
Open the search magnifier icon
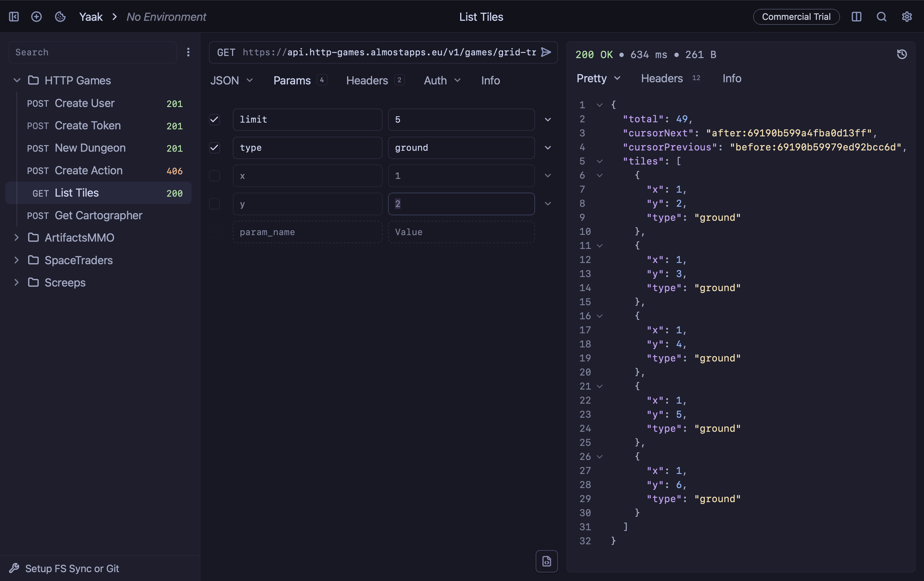[x=882, y=17]
